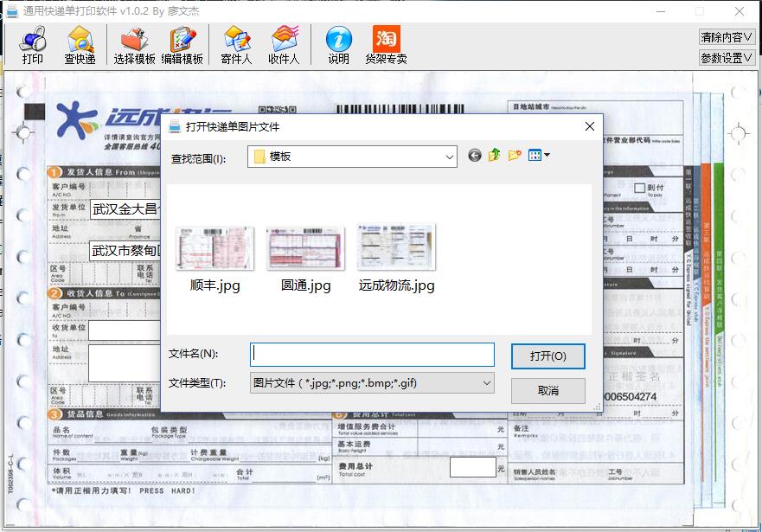Image resolution: width=762 pixels, height=532 pixels.
Task: Click the 取消 cancel button
Action: point(548,391)
